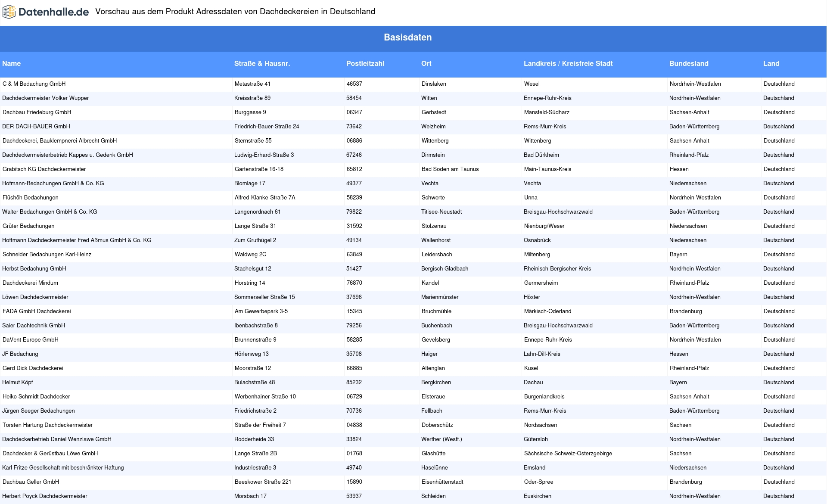Select the Straße & Hausnr. column header
Image resolution: width=827 pixels, height=504 pixels.
point(262,64)
